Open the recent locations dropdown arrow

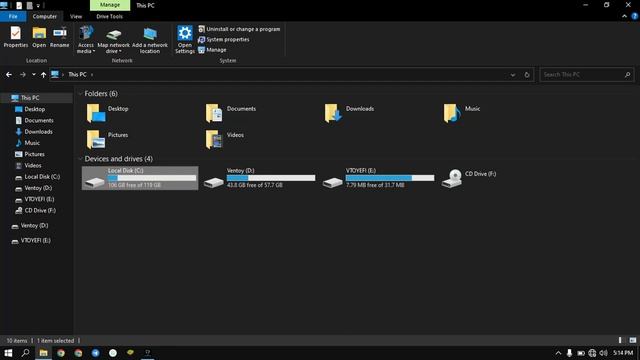point(33,75)
